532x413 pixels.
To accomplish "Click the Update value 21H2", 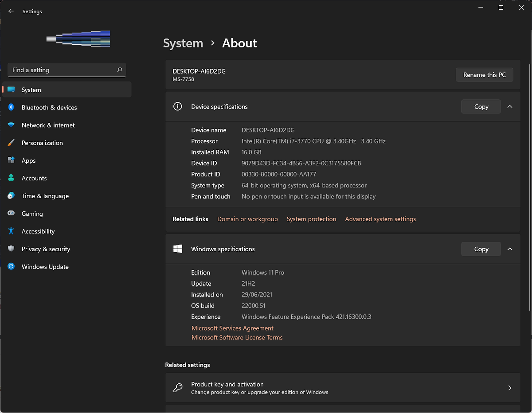I will 248,284.
